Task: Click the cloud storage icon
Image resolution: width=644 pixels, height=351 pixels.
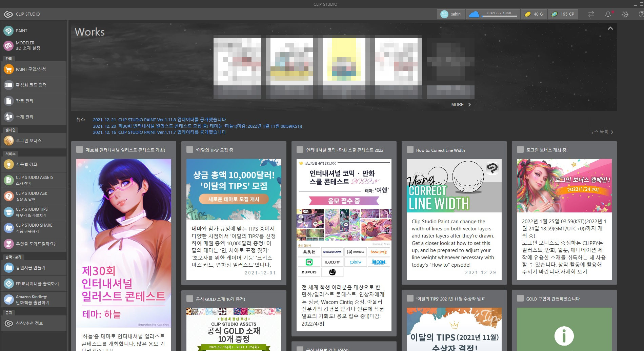Action: tap(474, 14)
